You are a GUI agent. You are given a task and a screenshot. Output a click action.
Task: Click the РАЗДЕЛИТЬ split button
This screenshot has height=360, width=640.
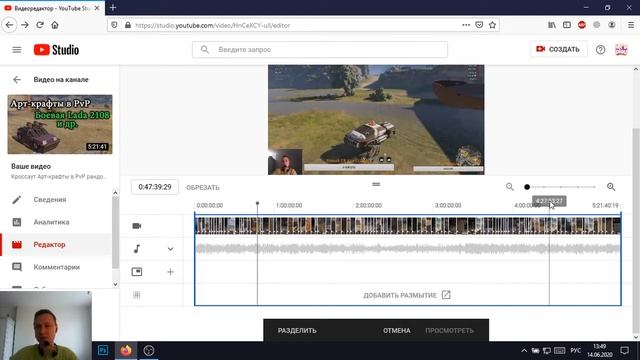tap(297, 331)
